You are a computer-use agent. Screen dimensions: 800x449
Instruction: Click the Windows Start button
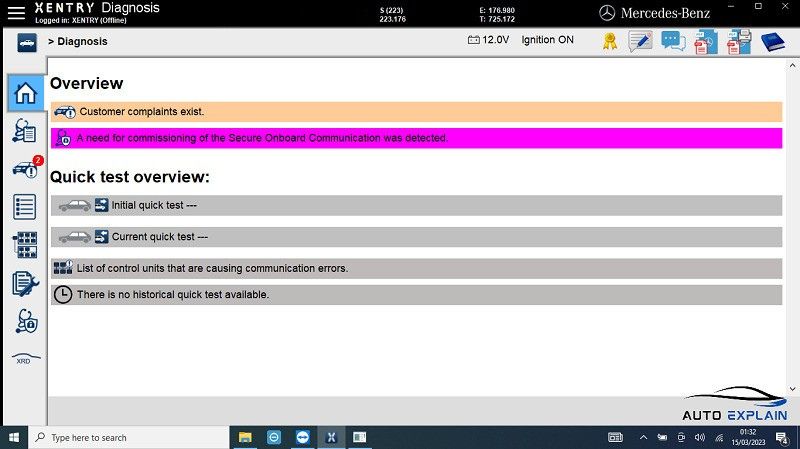tap(14, 438)
